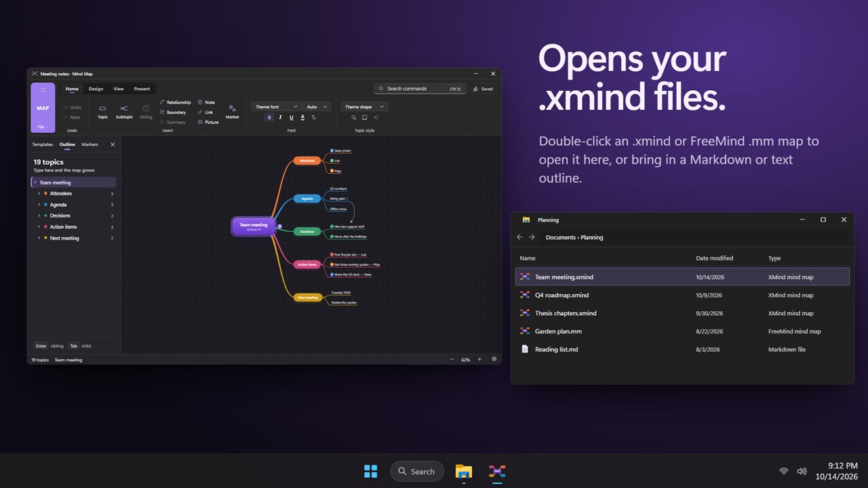
Task: Zoom out the mind map canvas
Action: point(452,359)
